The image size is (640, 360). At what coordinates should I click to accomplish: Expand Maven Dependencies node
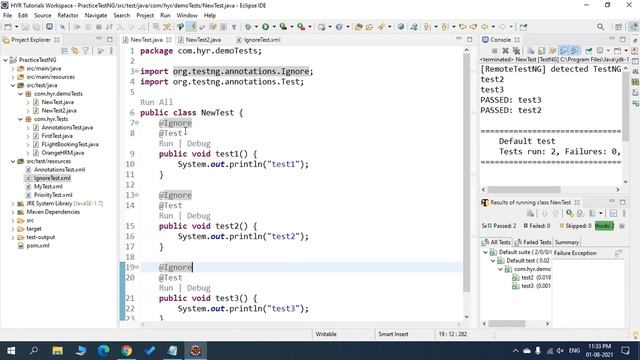tap(13, 212)
